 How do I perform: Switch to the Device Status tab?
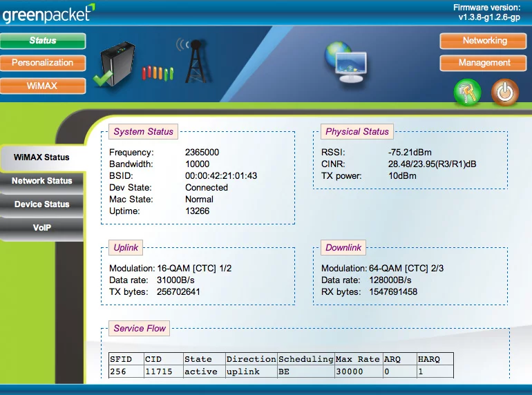41,204
